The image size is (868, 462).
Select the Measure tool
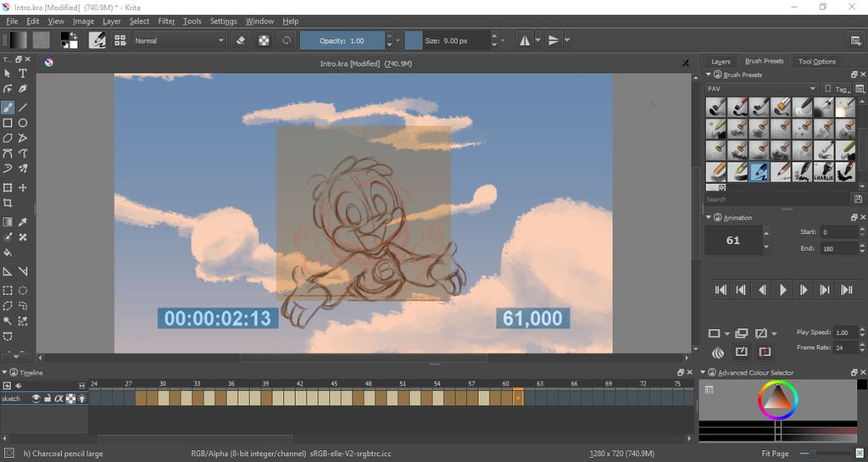click(x=23, y=271)
